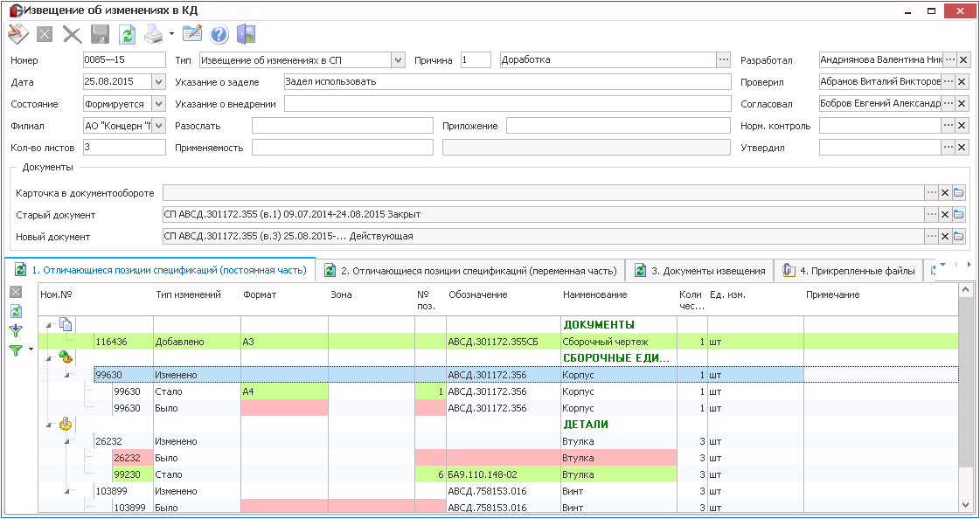980x519 pixels.
Task: Clear the Карточка в документообороте field
Action: coord(945,193)
